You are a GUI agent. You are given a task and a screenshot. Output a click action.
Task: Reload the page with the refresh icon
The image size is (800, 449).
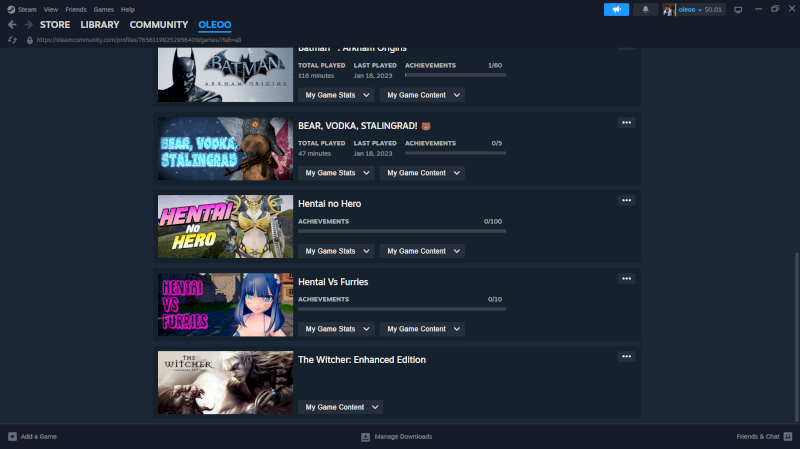coord(12,40)
